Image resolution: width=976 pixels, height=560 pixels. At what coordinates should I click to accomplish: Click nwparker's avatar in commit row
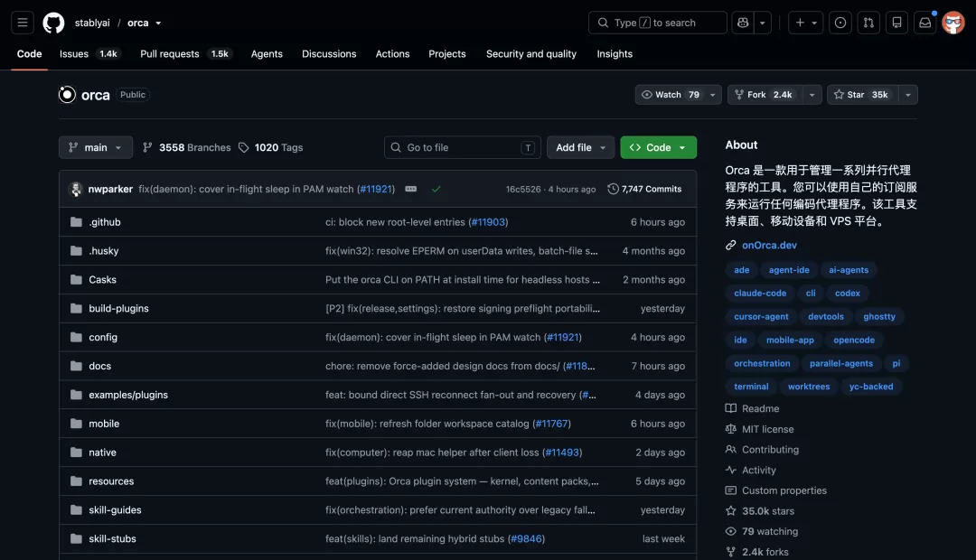76,189
